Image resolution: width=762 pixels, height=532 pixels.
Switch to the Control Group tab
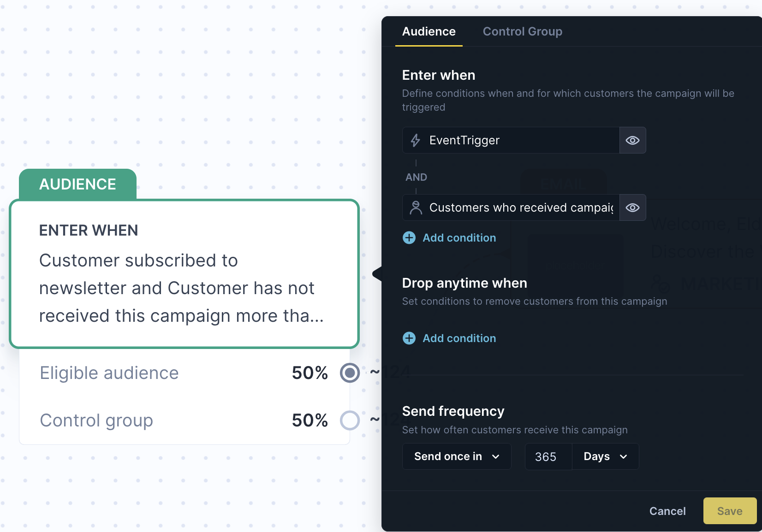pos(522,31)
